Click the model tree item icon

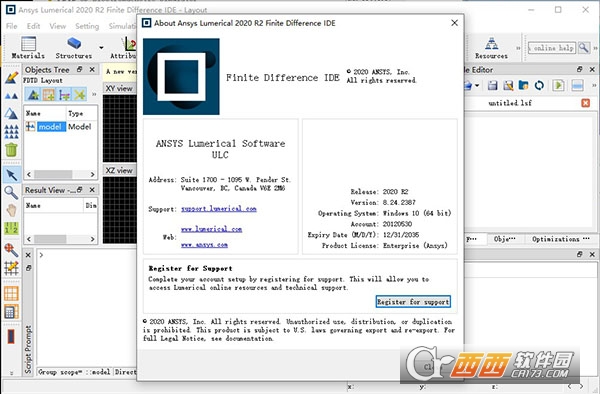click(x=31, y=126)
